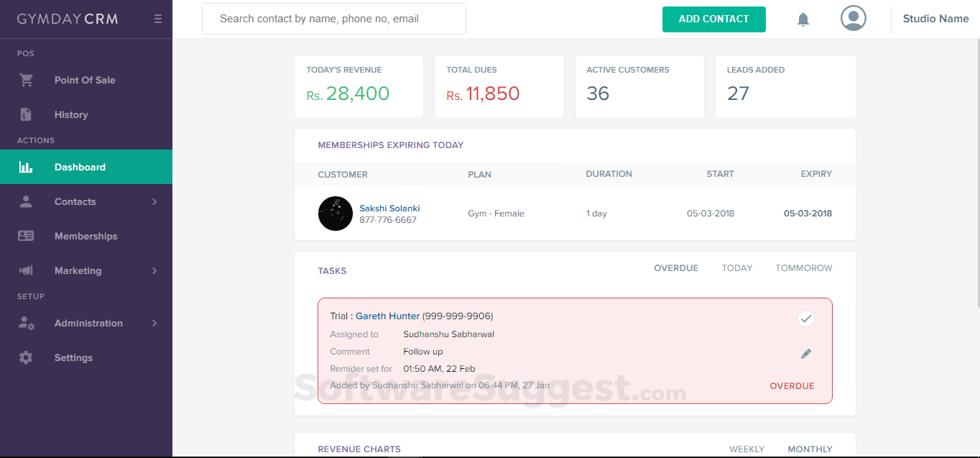Screen dimensions: 980x458
Task: Open the notifications bell
Action: point(803,19)
